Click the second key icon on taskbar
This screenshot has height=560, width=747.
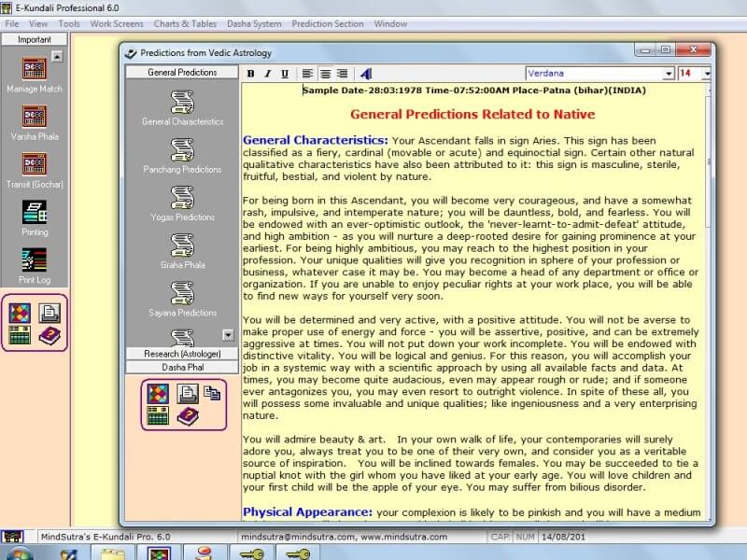298,553
